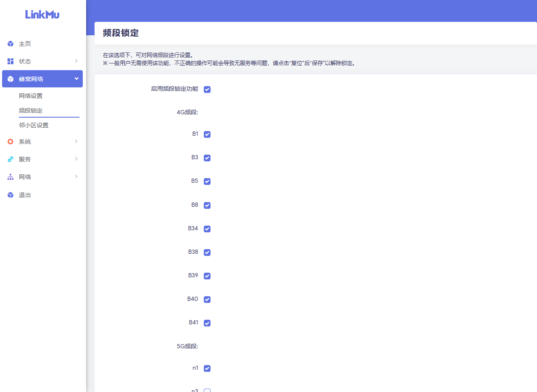This screenshot has width=537, height=392.
Task: Expand the 系统 submenu chevron
Action: click(76, 141)
